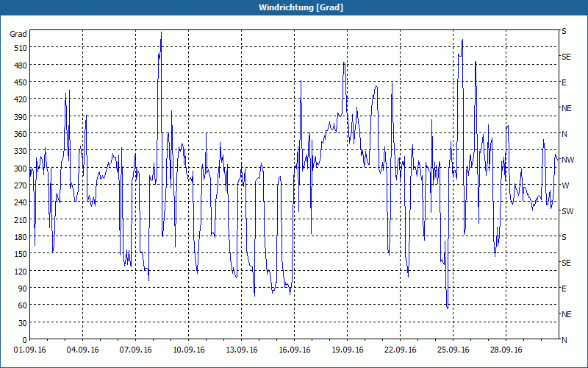
Task: Click y-axis value 510
Action: [21, 48]
